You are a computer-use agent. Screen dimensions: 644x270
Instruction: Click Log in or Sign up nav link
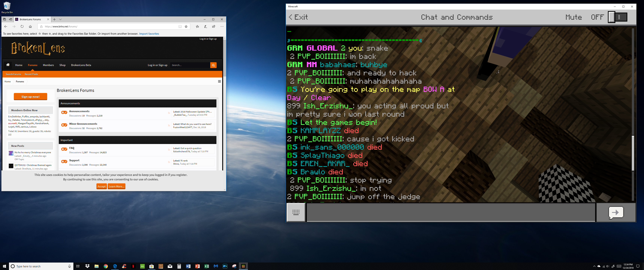click(x=157, y=65)
